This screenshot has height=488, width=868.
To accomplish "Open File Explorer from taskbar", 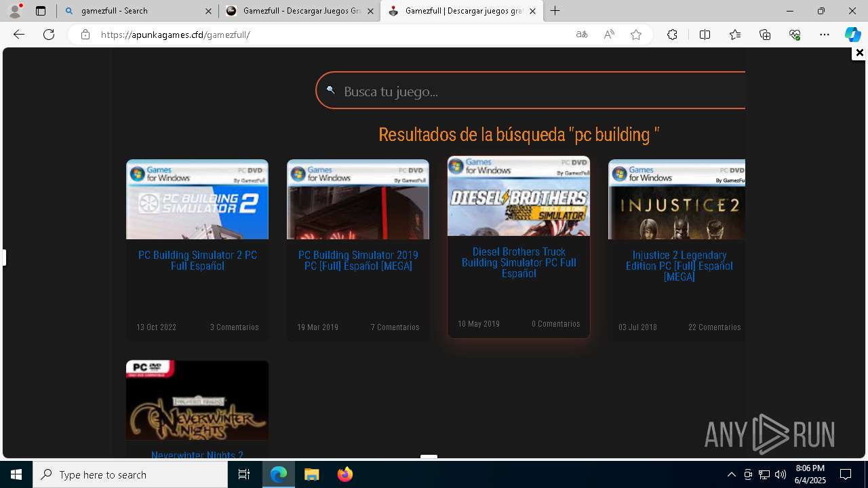I will point(312,474).
